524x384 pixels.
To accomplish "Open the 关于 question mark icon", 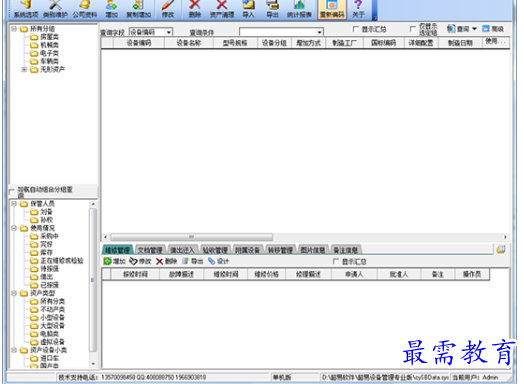I will click(358, 9).
